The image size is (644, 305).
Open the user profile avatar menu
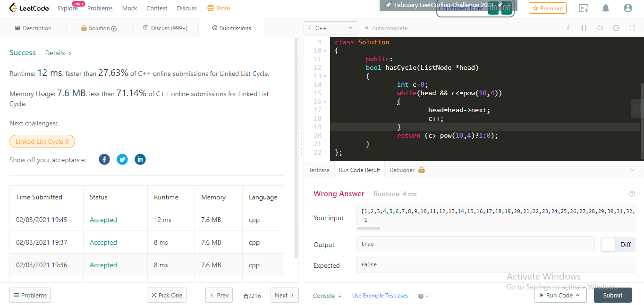click(627, 8)
